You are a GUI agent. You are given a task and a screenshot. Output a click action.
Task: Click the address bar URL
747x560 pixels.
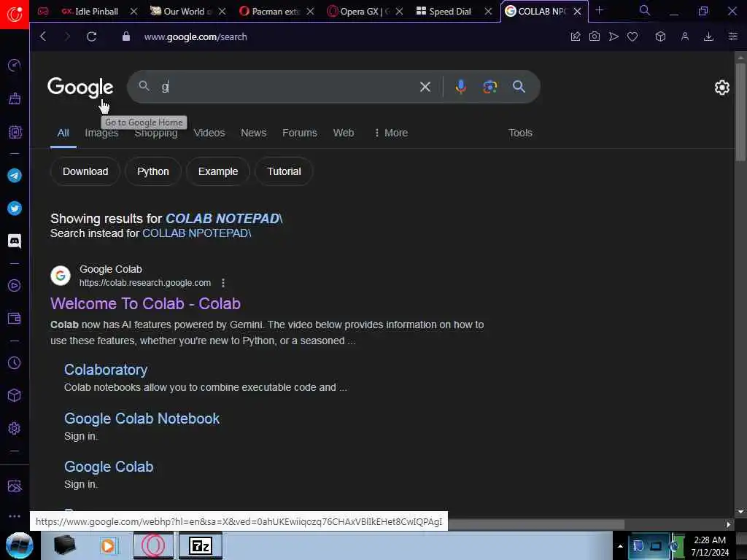[196, 36]
